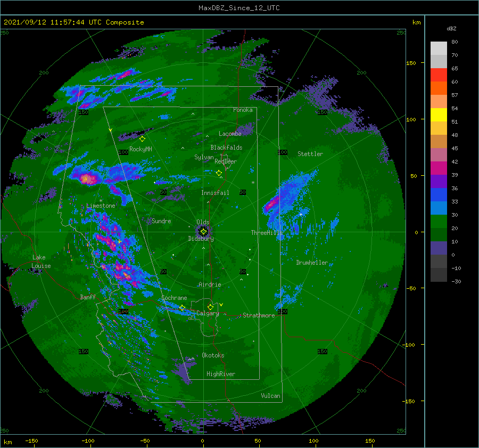
Task: Click the RockyMH text label
Action: pos(141,149)
